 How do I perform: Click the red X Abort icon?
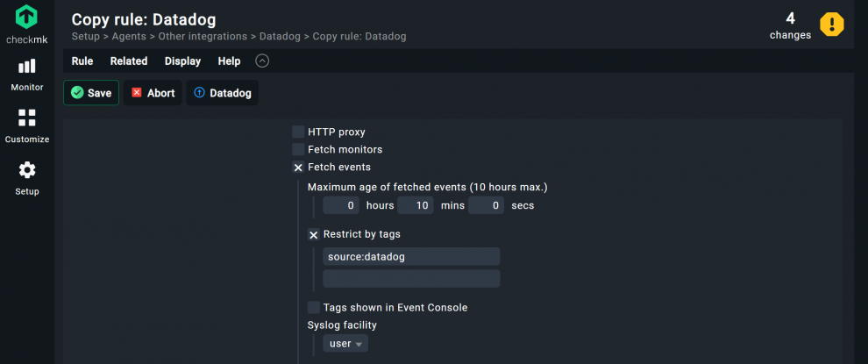pyautogui.click(x=137, y=92)
